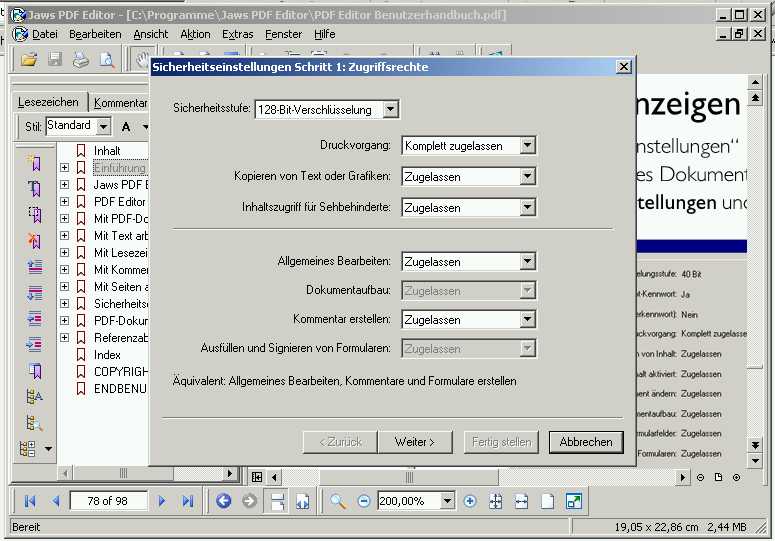
Task: Open the Kommentar erstellen dropdown
Action: coord(527,319)
